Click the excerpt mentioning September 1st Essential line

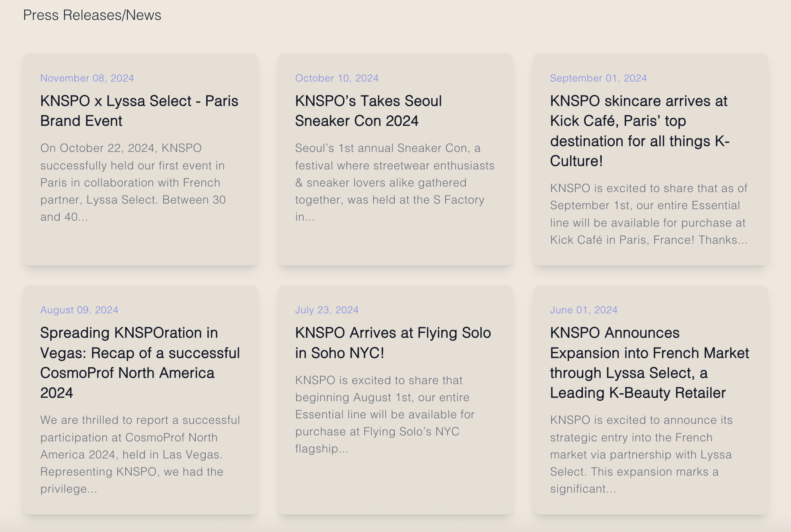(649, 214)
